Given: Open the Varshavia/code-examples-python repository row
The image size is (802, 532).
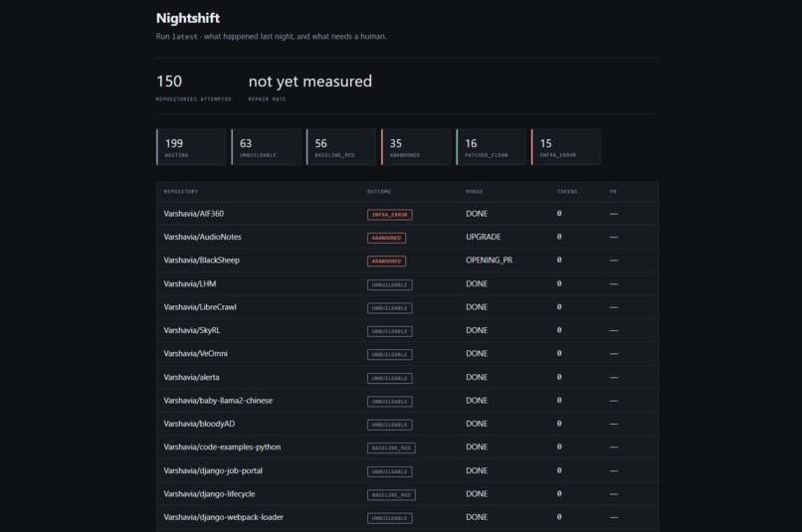Looking at the screenshot, I should click(407, 447).
